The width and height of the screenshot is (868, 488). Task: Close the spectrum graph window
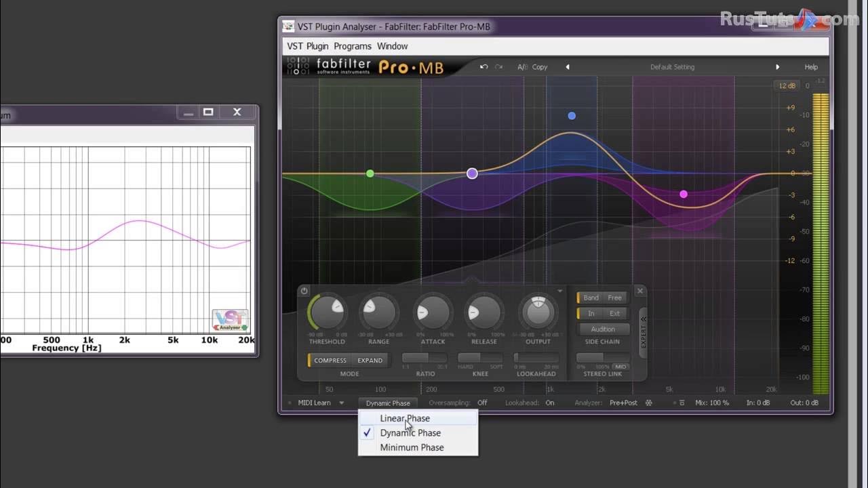point(237,112)
